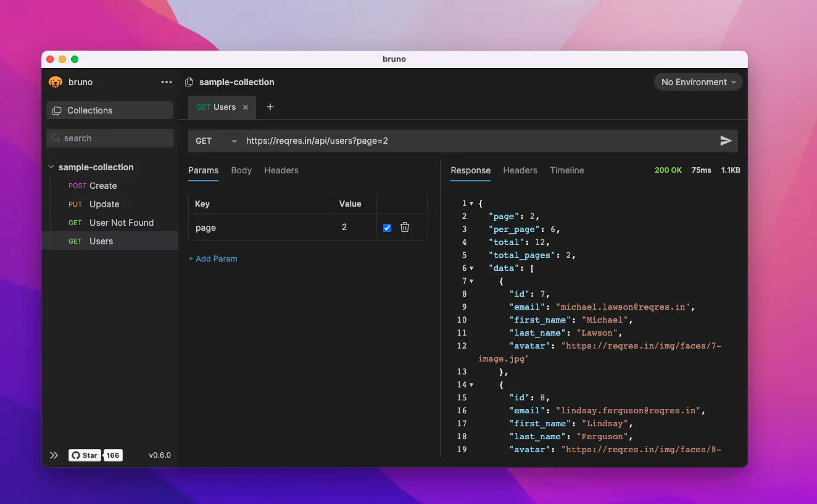Click the 166 star count
Viewport: 817px width, 504px height.
112,455
